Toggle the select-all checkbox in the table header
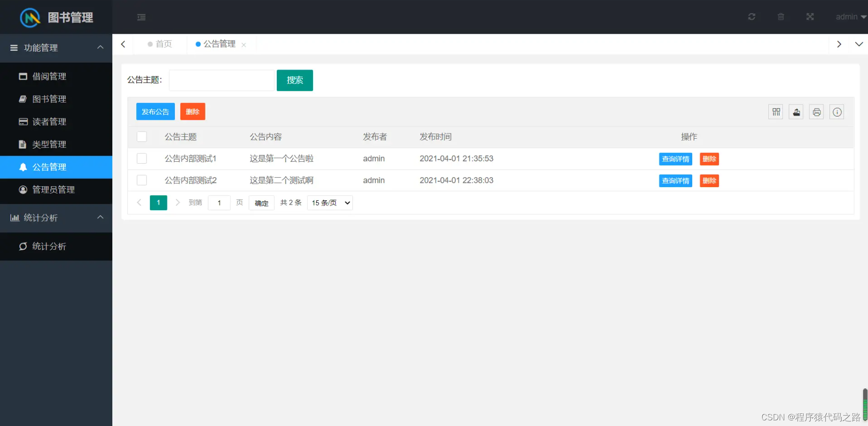 142,136
